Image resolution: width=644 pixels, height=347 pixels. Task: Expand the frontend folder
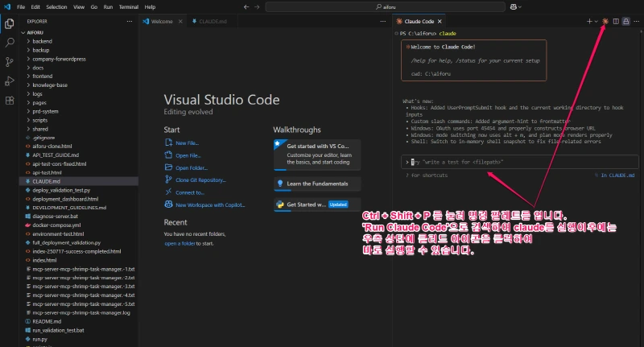tap(43, 76)
